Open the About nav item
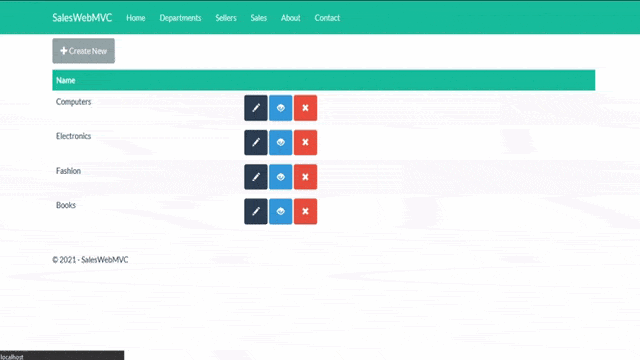 (291, 18)
